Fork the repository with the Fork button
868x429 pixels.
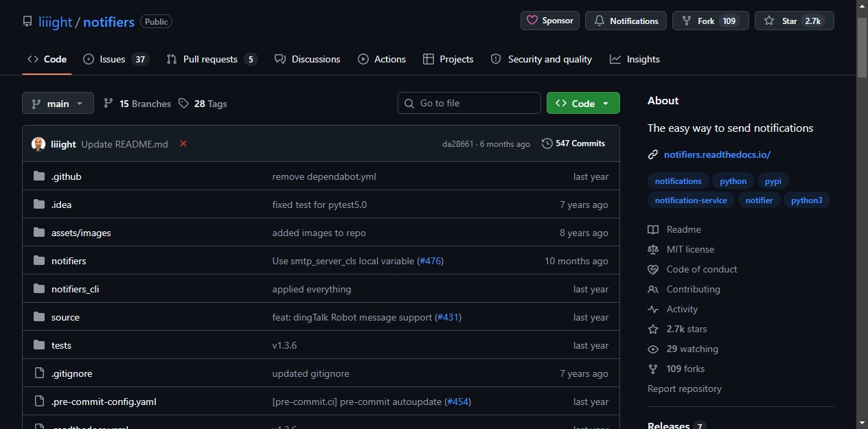coord(710,21)
